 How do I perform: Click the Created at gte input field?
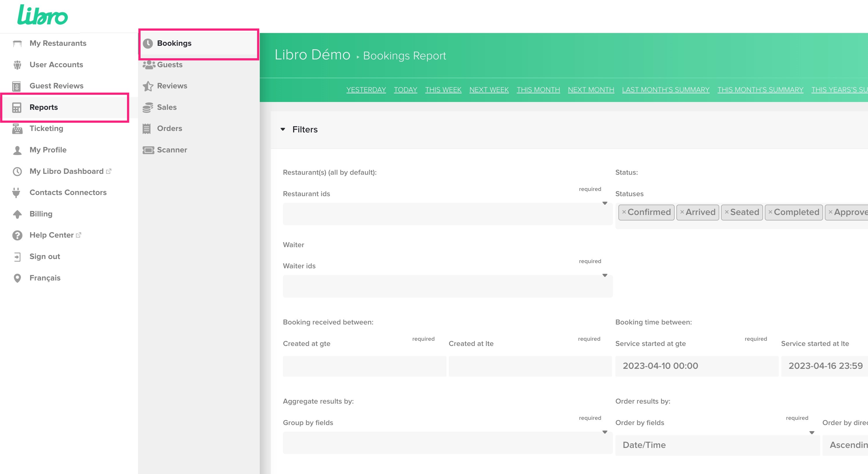click(364, 366)
